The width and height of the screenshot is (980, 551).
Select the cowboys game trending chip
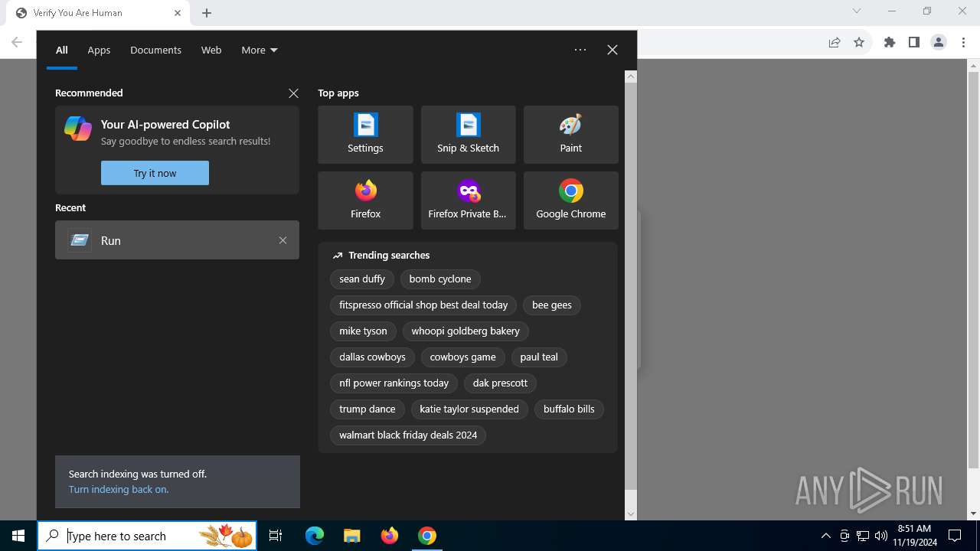point(462,357)
